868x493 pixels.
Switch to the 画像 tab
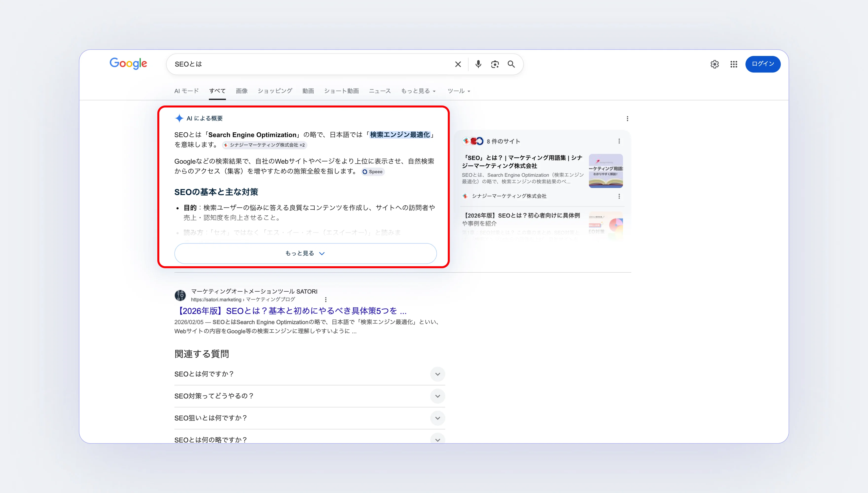241,91
